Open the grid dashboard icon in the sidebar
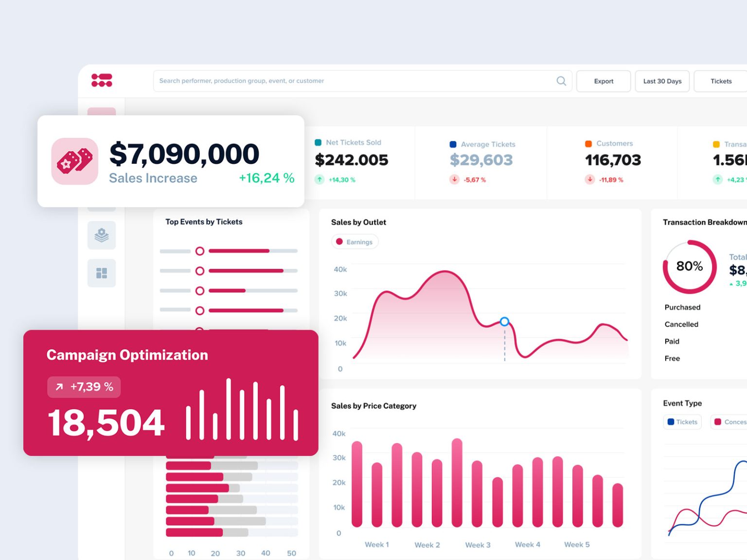The height and width of the screenshot is (560, 747). click(101, 273)
